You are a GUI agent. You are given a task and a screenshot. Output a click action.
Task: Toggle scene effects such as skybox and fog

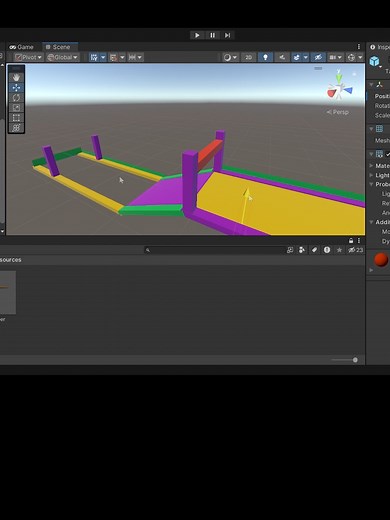[296, 57]
